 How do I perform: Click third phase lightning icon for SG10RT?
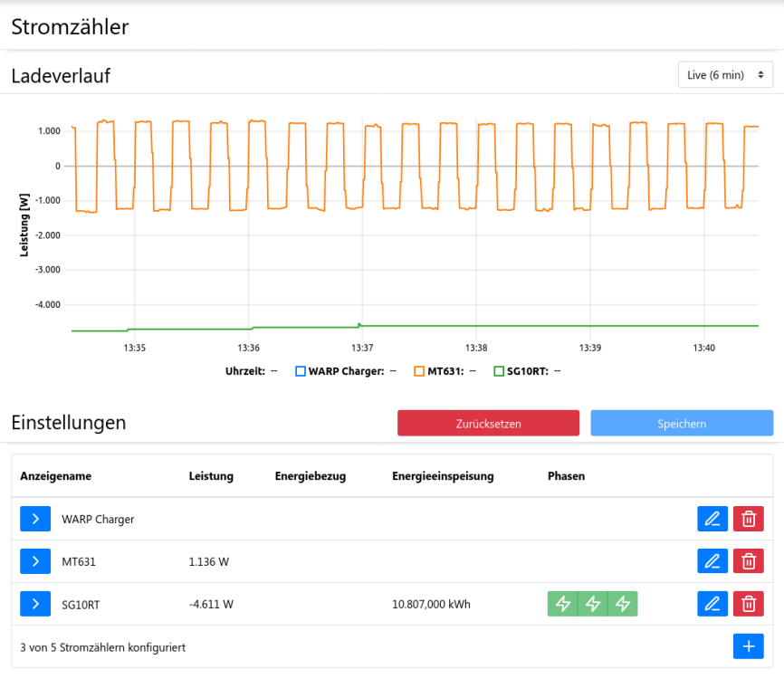623,604
